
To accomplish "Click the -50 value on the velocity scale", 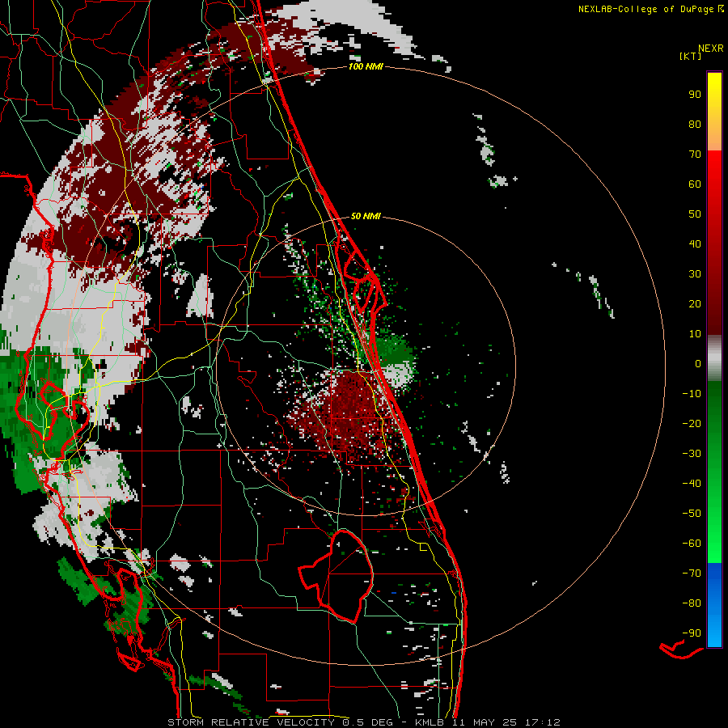I will click(x=692, y=514).
